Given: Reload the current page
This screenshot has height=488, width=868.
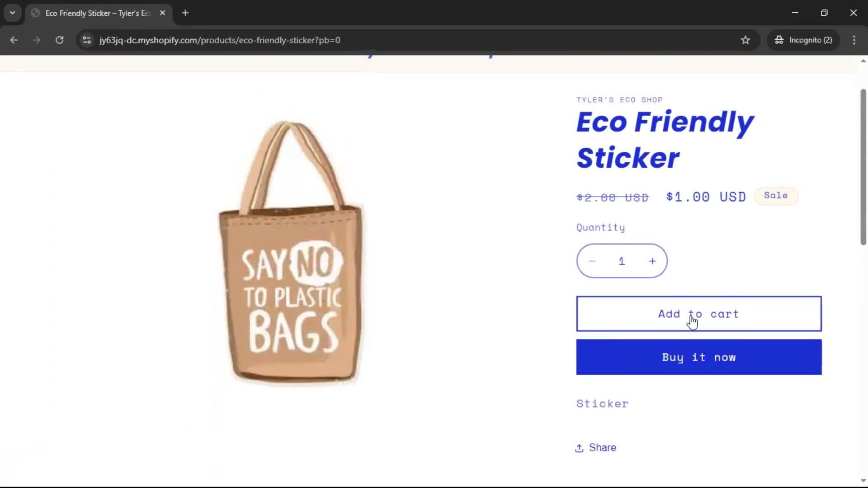Looking at the screenshot, I should tap(59, 40).
